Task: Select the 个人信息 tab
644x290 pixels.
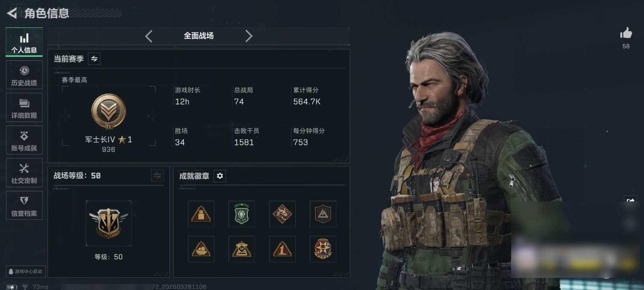Action: [x=24, y=42]
